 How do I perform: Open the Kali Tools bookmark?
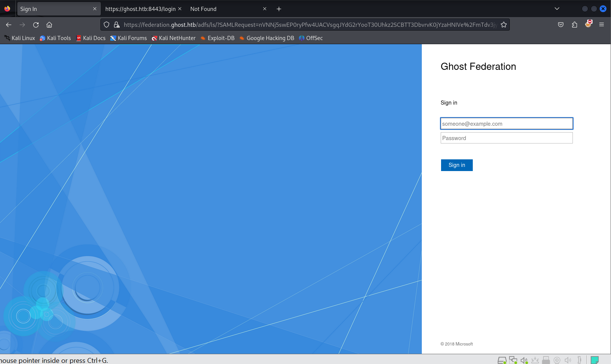[55, 38]
